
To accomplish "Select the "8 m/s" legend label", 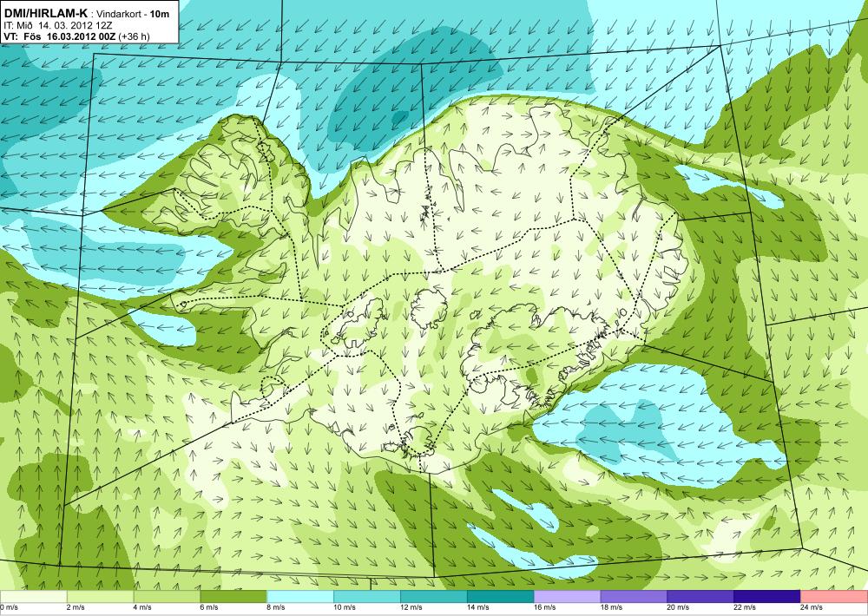I will [x=276, y=607].
